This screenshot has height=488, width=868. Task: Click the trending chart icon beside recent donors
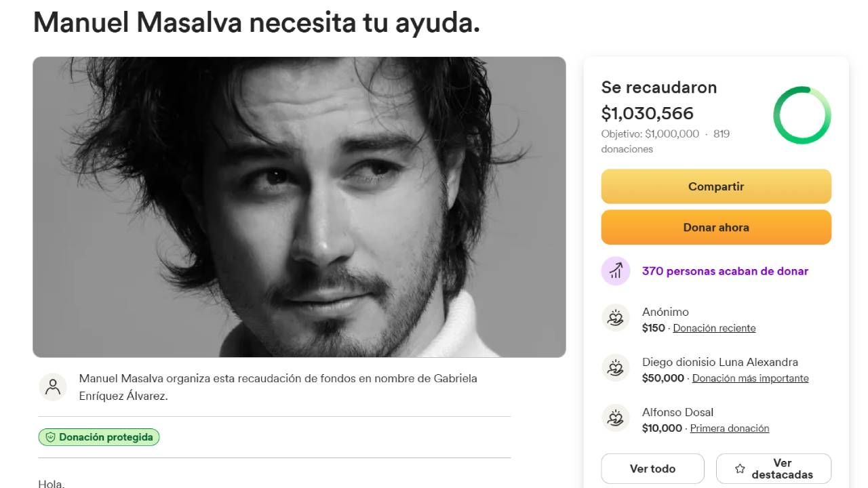click(615, 271)
